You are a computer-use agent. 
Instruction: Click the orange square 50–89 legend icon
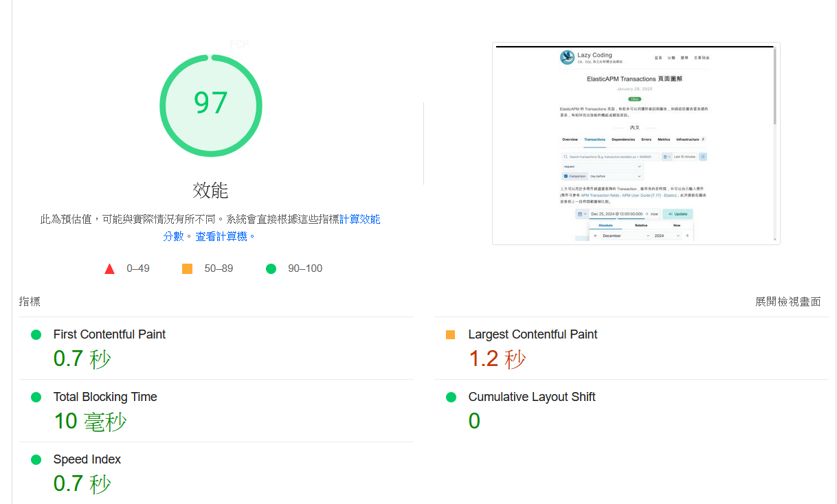(187, 268)
